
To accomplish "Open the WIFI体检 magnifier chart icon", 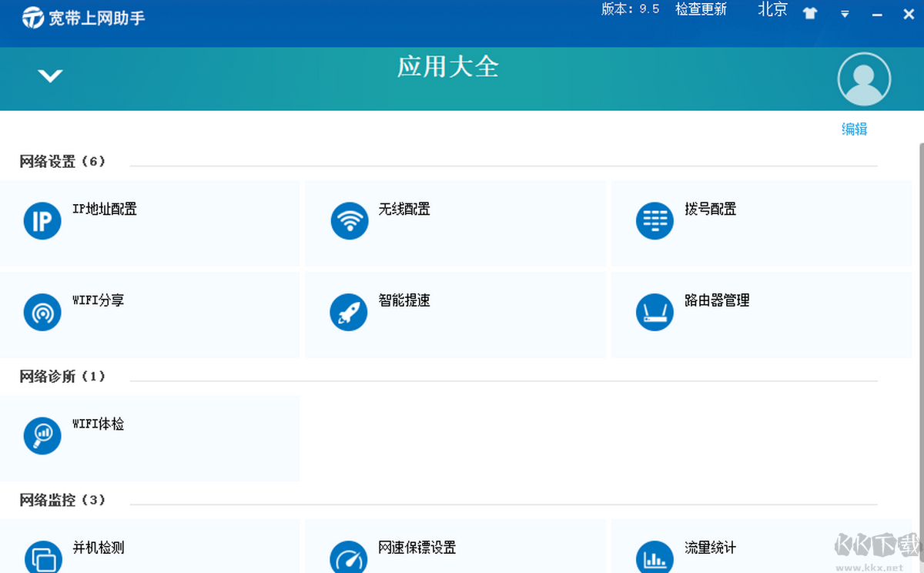I will pos(42,435).
